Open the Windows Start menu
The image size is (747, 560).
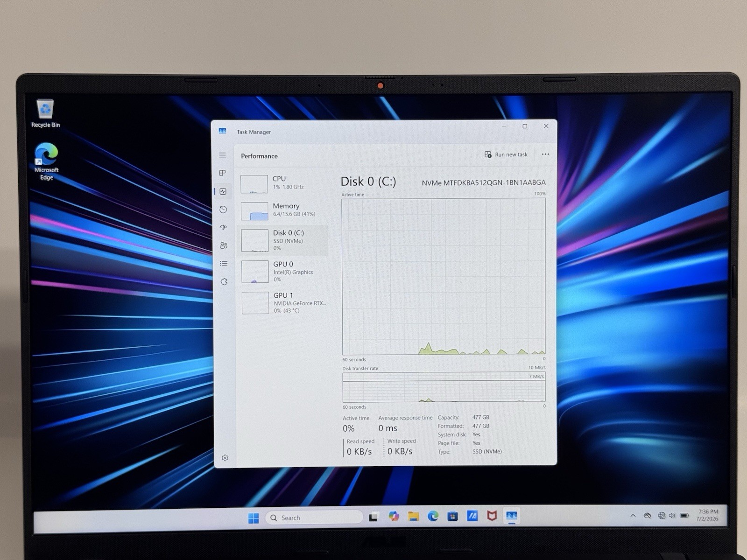coord(254,518)
